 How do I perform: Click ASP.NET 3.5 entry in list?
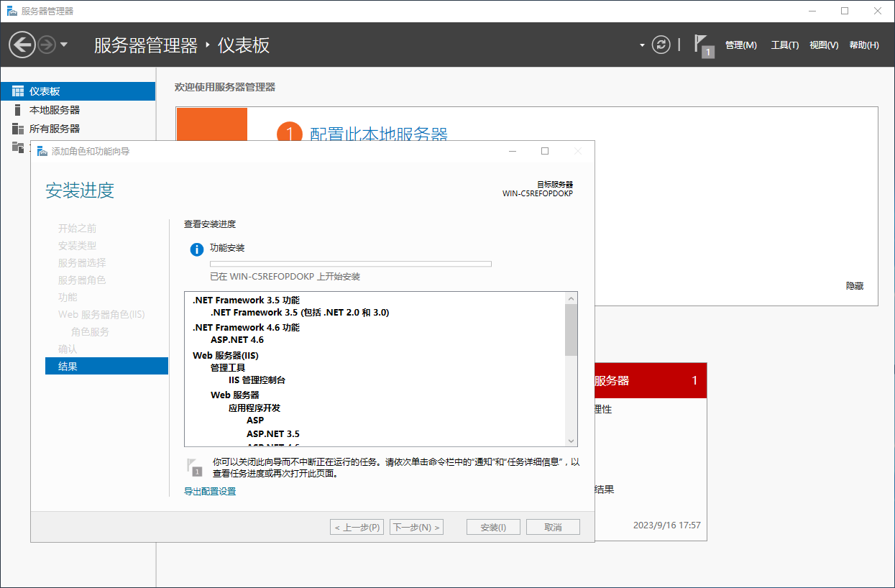coord(273,434)
